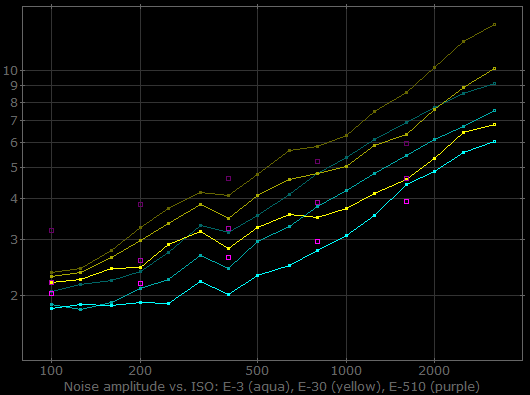The image size is (530, 395).
Task: Click the y-axis label "6"
Action: point(14,142)
